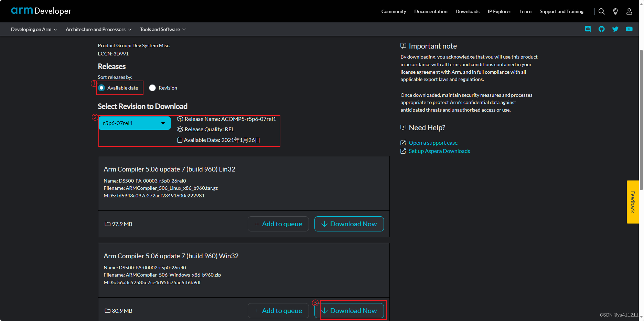The height and width of the screenshot is (321, 644).
Task: Open the Community menu item
Action: 394,11
